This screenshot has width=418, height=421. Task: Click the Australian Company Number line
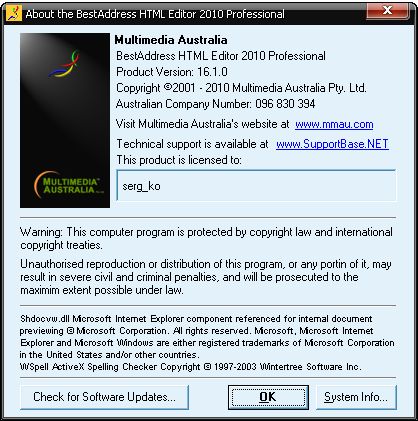(x=216, y=104)
